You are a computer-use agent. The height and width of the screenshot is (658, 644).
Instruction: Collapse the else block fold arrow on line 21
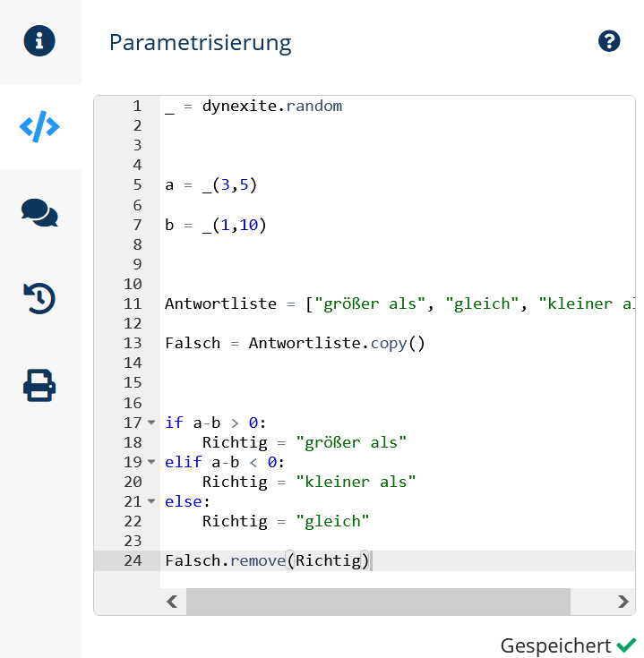point(151,501)
